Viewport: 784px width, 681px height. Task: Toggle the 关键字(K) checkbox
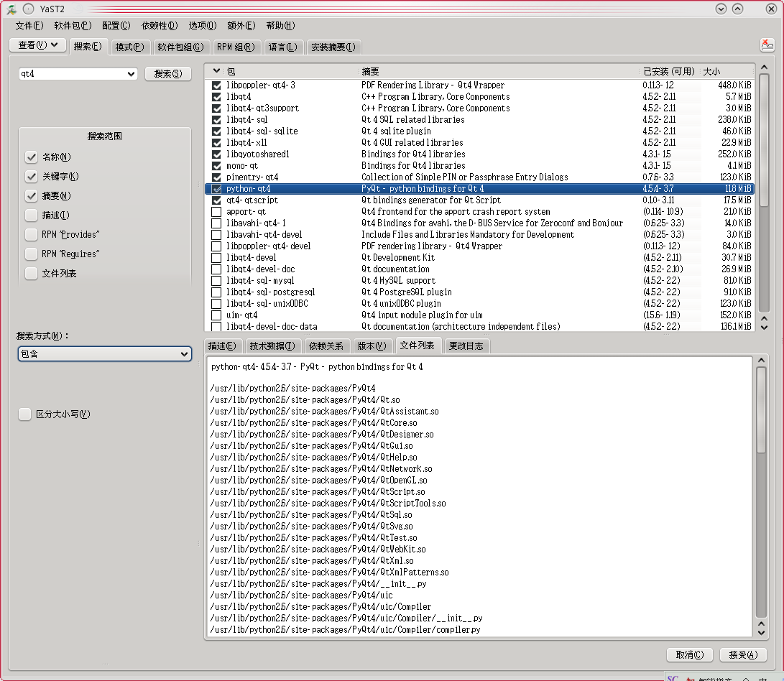click(31, 177)
